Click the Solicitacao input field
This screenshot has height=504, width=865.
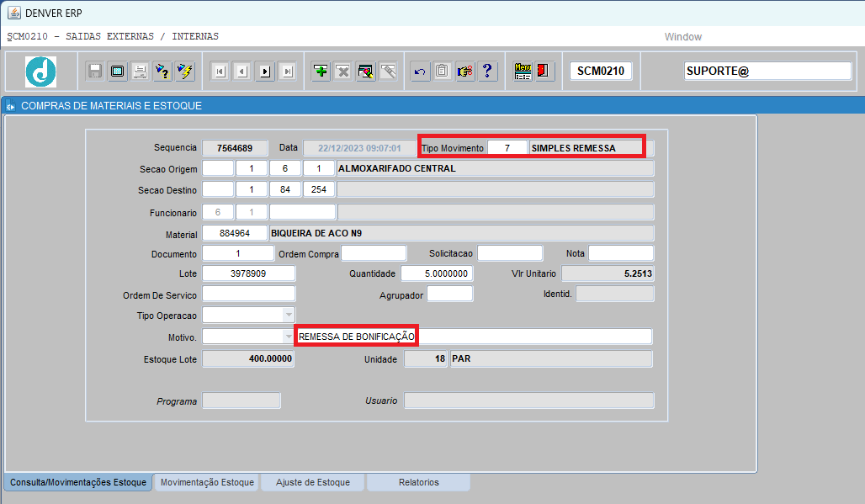tap(510, 253)
